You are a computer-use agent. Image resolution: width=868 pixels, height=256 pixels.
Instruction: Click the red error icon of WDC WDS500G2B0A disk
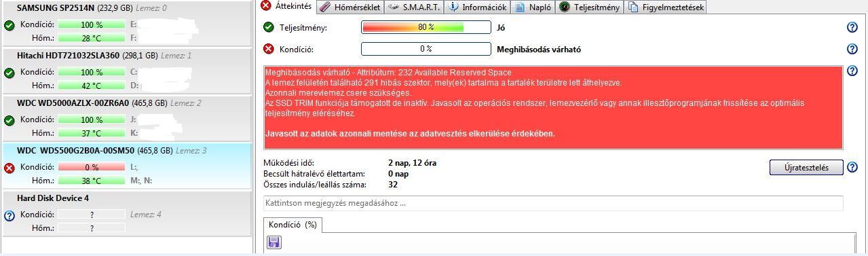click(x=10, y=168)
